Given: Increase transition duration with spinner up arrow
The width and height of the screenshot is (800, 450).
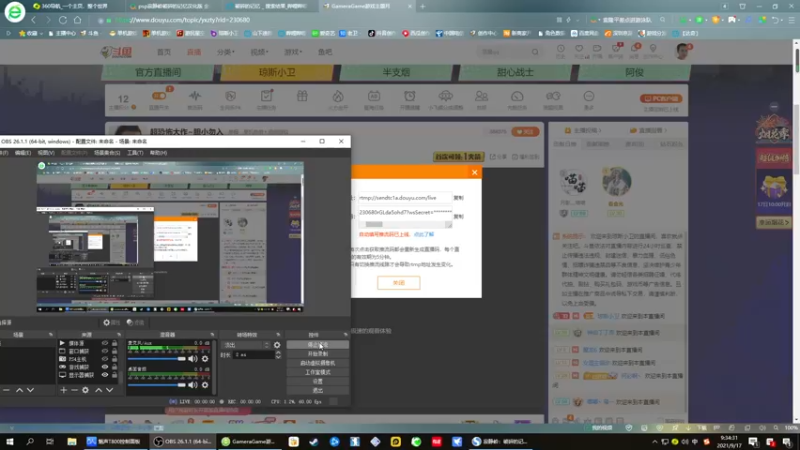Looking at the screenshot, I should pos(278,353).
